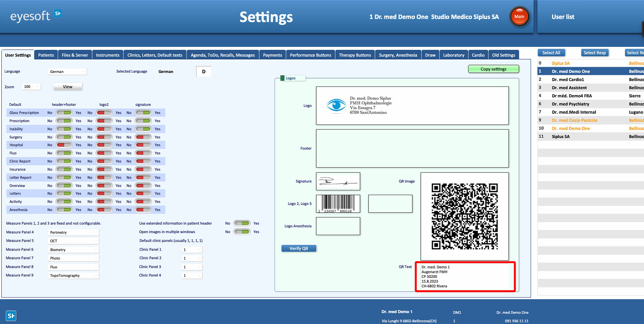Click the QR Text field
Viewport: 644px width, 324px height.
click(466, 277)
